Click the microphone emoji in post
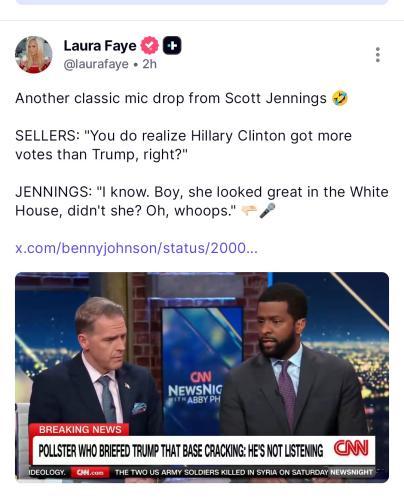This screenshot has width=404, height=500. click(268, 211)
